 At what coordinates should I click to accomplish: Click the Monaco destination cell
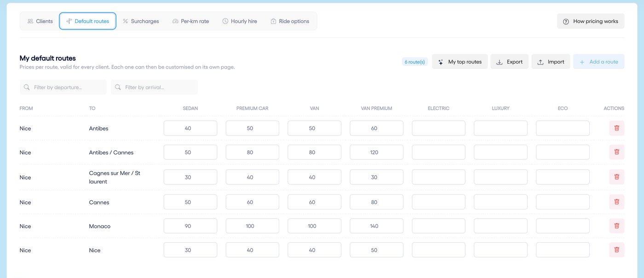[x=100, y=226]
